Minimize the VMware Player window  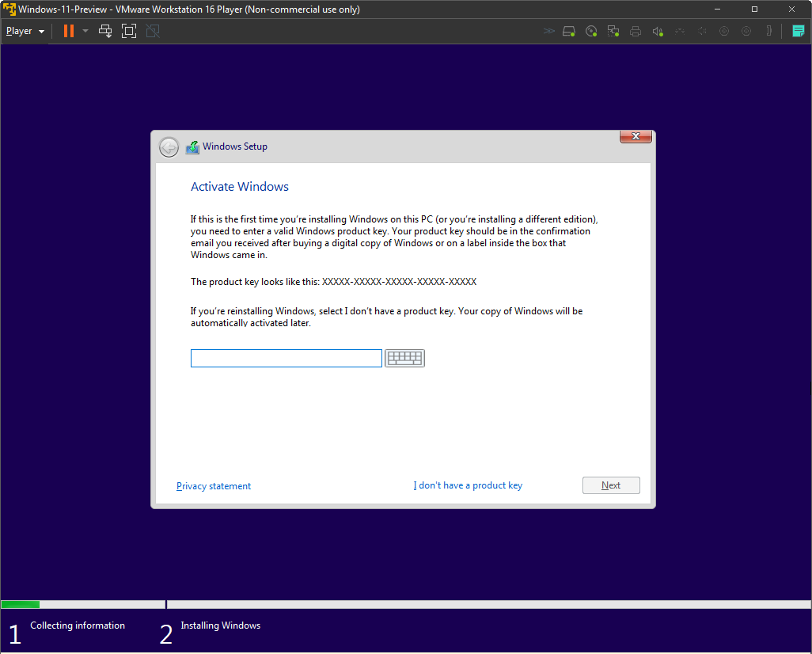[717, 10]
